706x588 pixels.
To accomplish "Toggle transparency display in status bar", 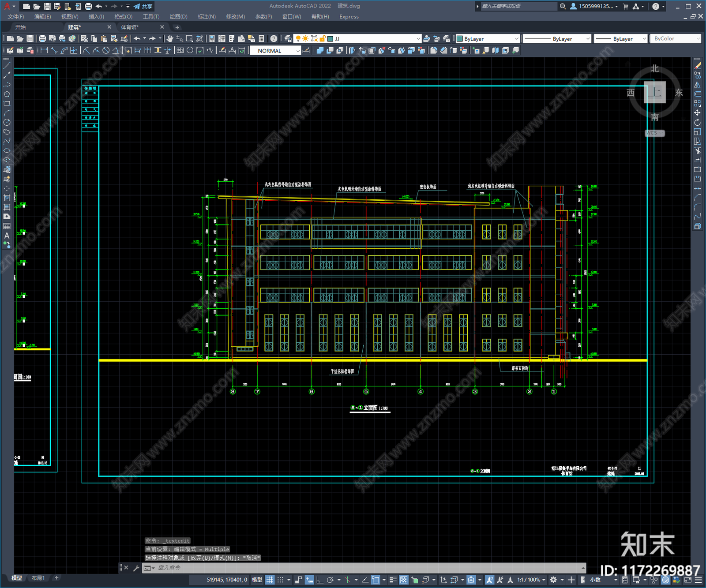I will click(x=404, y=580).
